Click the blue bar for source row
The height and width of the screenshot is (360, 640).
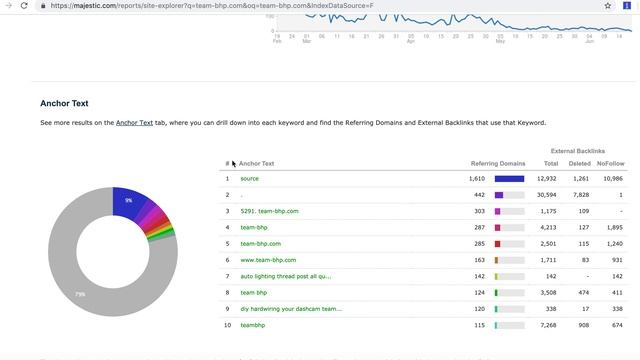pos(509,179)
